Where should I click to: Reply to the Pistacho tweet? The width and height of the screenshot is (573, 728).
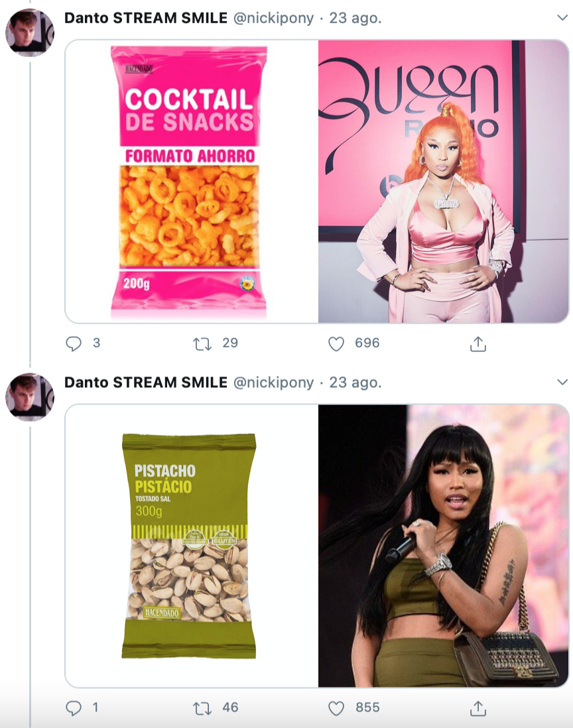[x=74, y=708]
